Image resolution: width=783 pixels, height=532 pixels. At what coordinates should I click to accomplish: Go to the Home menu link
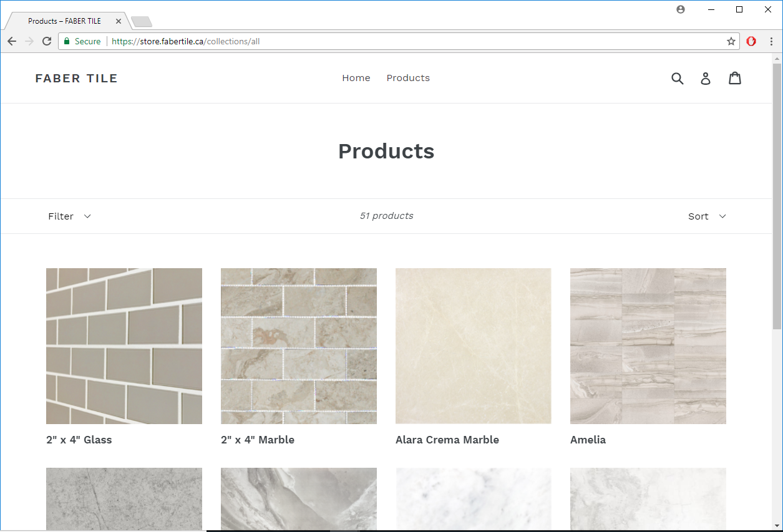pyautogui.click(x=356, y=78)
